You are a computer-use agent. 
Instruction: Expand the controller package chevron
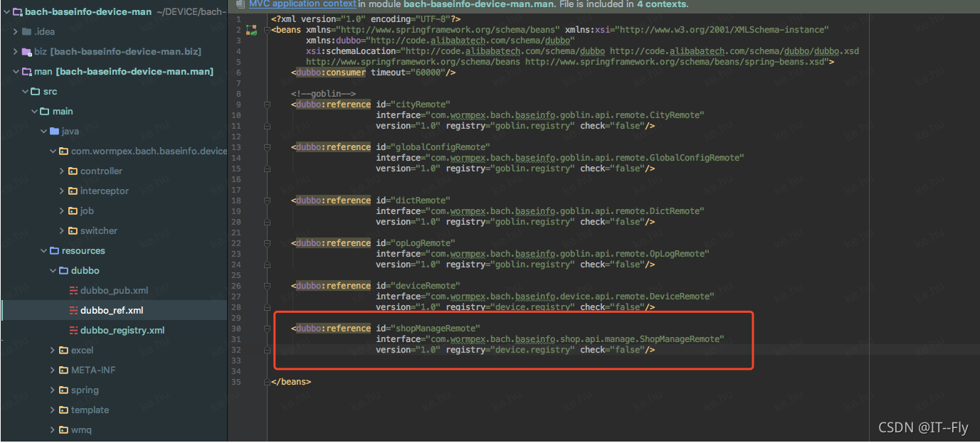(x=62, y=171)
